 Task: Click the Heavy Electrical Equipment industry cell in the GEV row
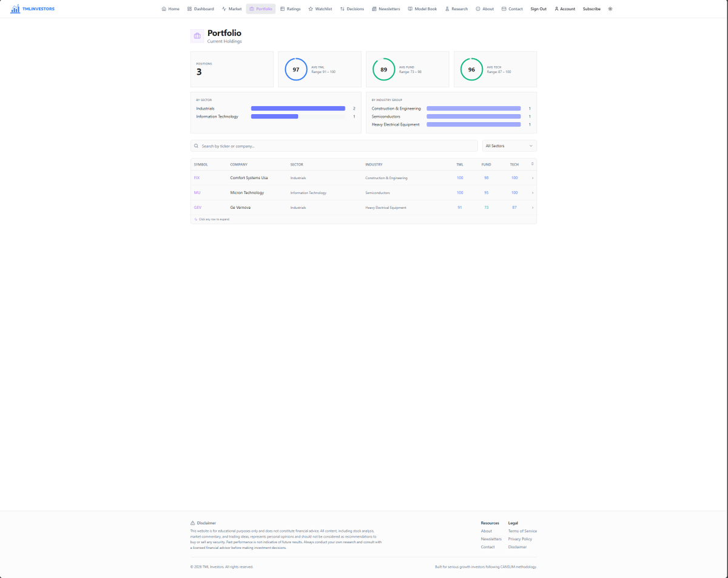point(386,208)
